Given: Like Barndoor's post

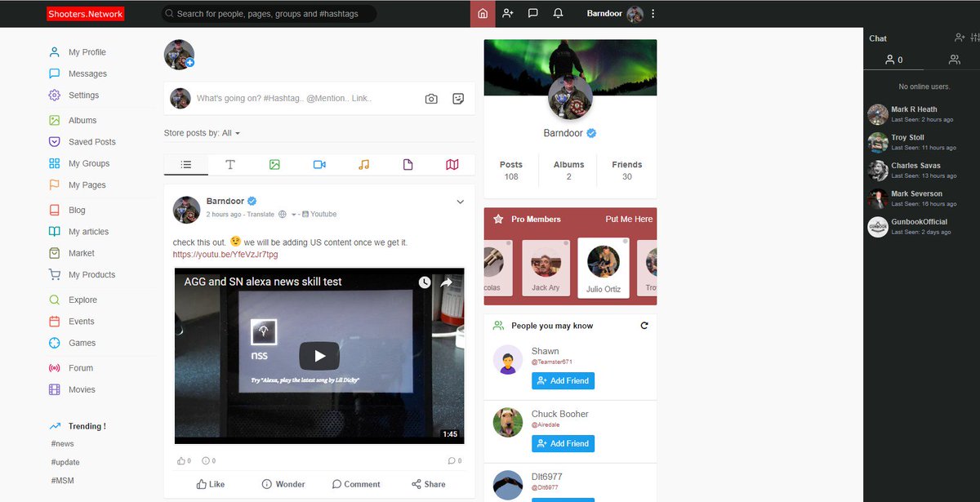Looking at the screenshot, I should point(211,484).
